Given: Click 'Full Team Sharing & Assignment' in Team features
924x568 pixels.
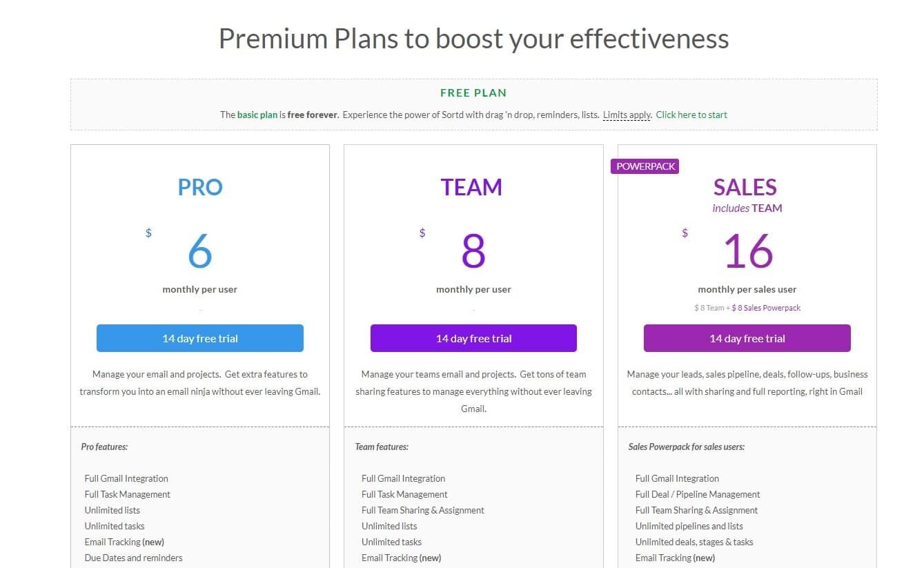Looking at the screenshot, I should [x=422, y=510].
